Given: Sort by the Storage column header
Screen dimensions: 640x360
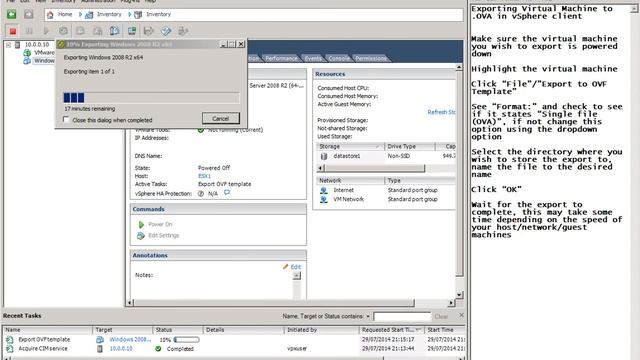Looking at the screenshot, I should click(350, 146).
